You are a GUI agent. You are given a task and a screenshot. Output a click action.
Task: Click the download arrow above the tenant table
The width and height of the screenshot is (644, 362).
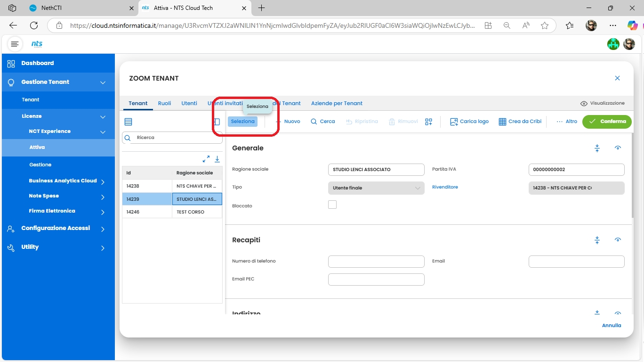click(x=217, y=159)
